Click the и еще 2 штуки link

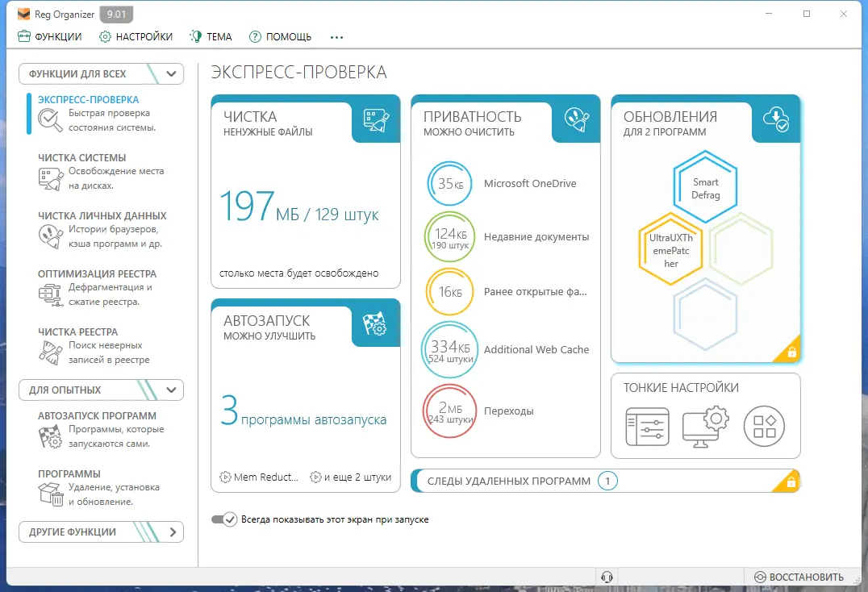pyautogui.click(x=350, y=477)
